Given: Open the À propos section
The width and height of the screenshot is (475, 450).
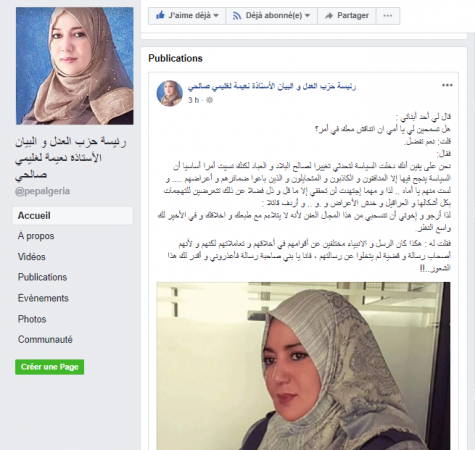Looking at the screenshot, I should pos(36,236).
